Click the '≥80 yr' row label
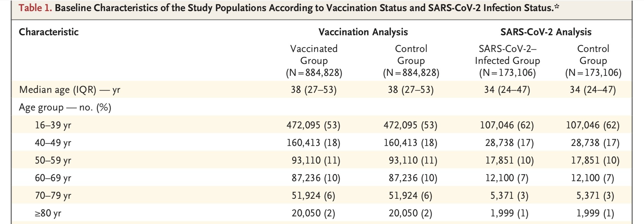Image resolution: width=644 pixels, height=224 pixels. [x=48, y=213]
